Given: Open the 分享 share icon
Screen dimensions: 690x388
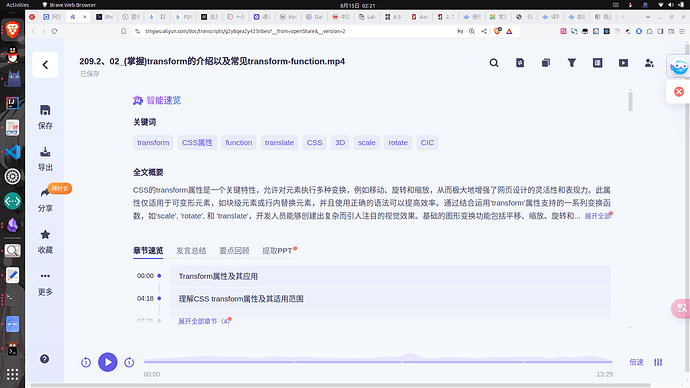Looking at the screenshot, I should [45, 193].
